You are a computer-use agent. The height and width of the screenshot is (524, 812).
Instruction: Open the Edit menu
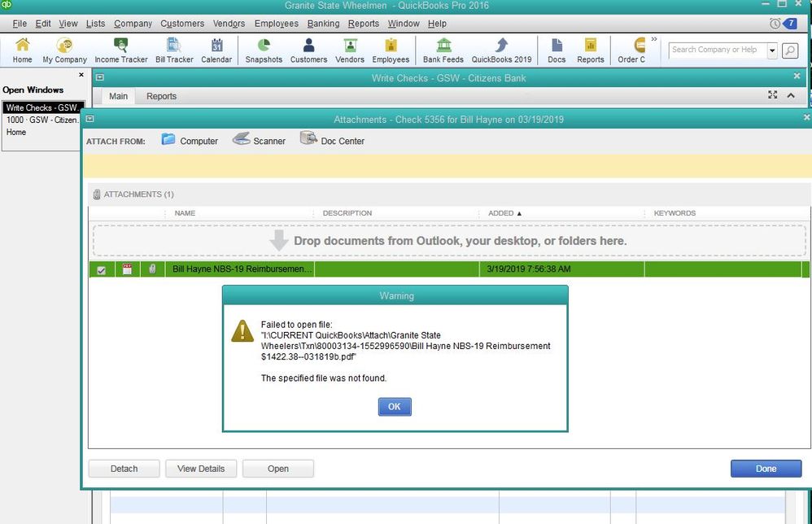[x=43, y=24]
